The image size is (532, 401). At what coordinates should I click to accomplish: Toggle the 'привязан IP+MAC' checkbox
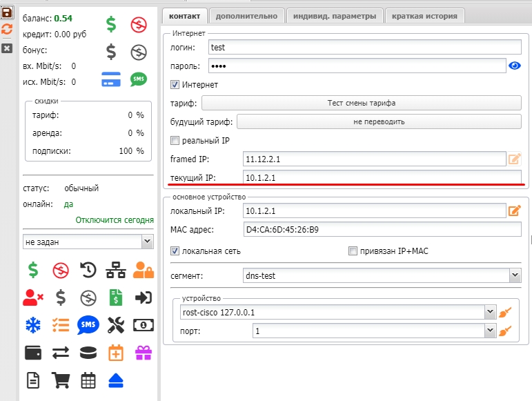353,251
